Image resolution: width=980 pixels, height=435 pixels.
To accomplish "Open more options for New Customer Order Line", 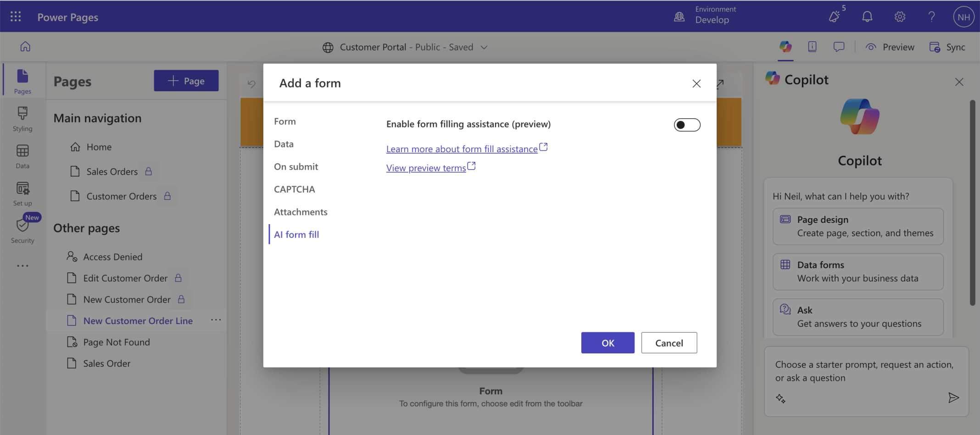I will (216, 320).
